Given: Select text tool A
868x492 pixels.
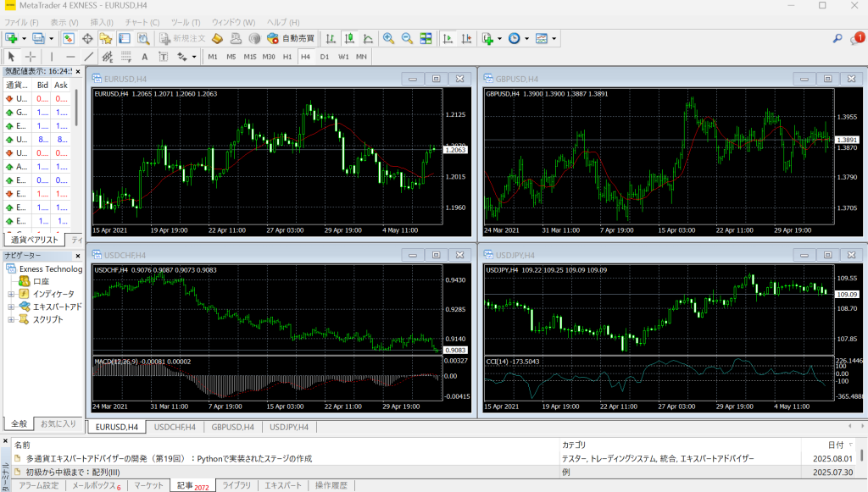Looking at the screenshot, I should (x=144, y=57).
